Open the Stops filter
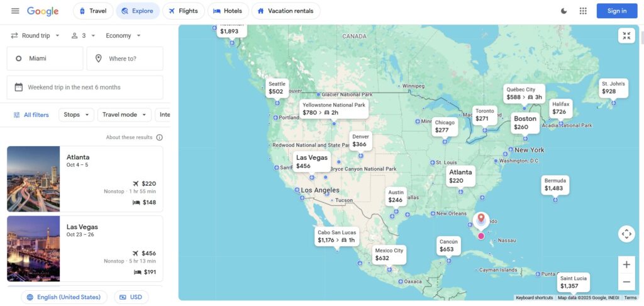Screen dimensions: 644x306 (76, 115)
